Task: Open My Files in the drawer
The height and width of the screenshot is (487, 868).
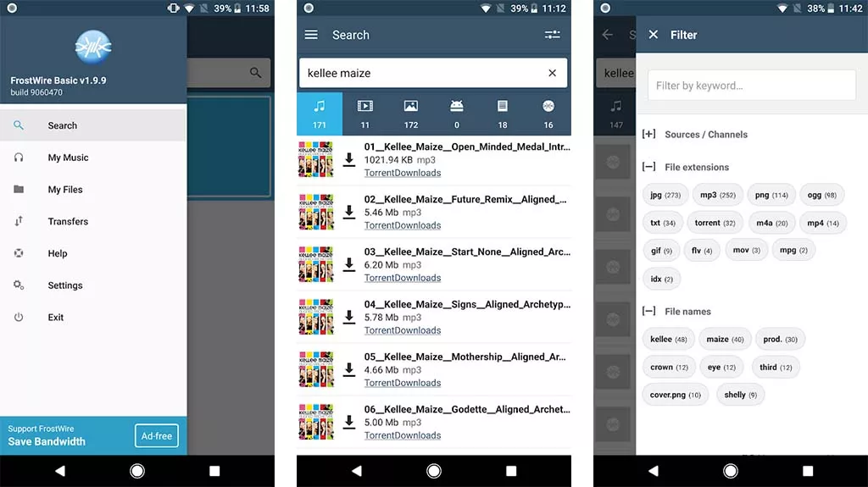Action: tap(93, 190)
